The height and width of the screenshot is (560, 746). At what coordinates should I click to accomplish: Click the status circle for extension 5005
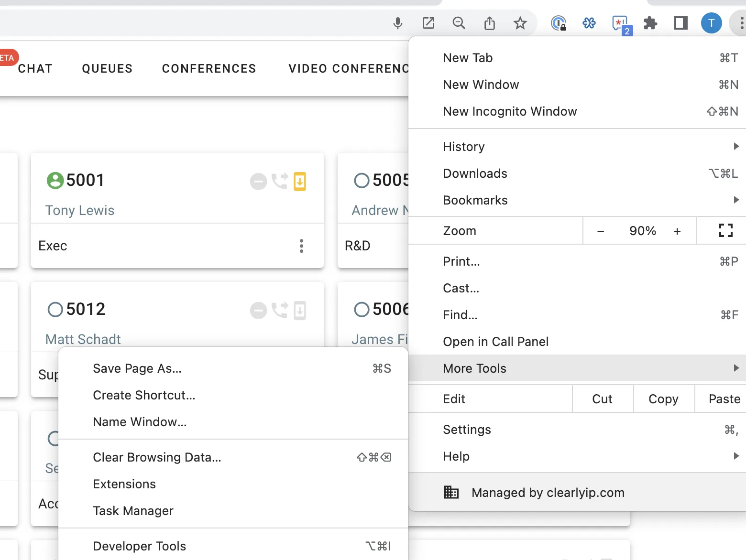[x=362, y=181]
